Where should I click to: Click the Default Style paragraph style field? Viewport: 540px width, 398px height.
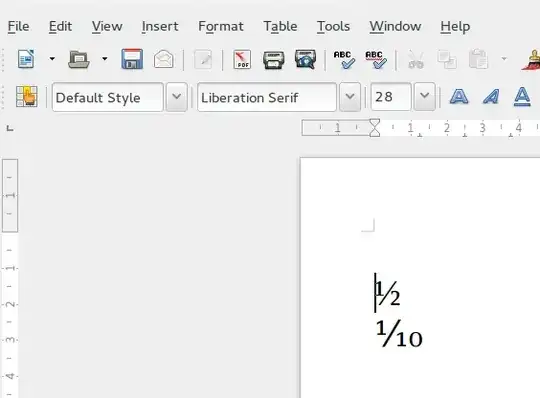pos(108,97)
